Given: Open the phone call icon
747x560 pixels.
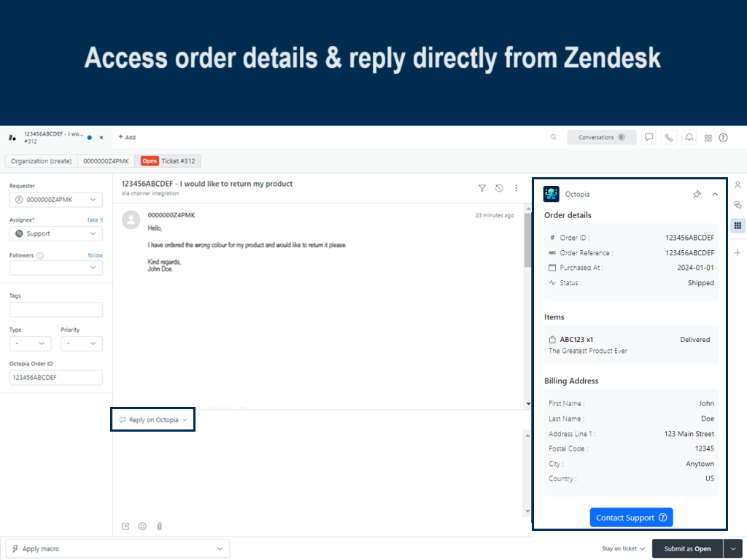Looking at the screenshot, I should tap(668, 137).
